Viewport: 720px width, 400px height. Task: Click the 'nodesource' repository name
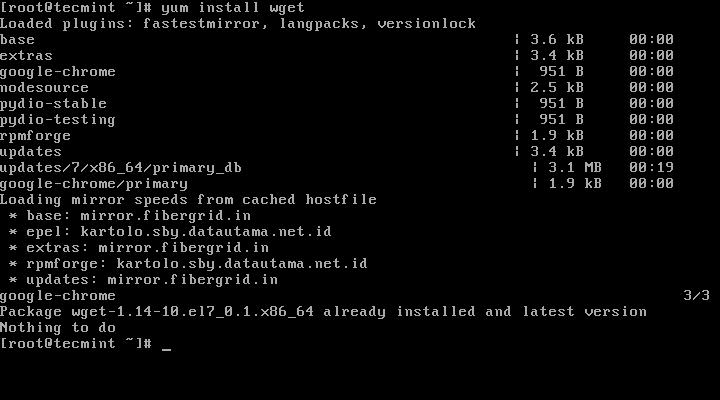click(44, 88)
